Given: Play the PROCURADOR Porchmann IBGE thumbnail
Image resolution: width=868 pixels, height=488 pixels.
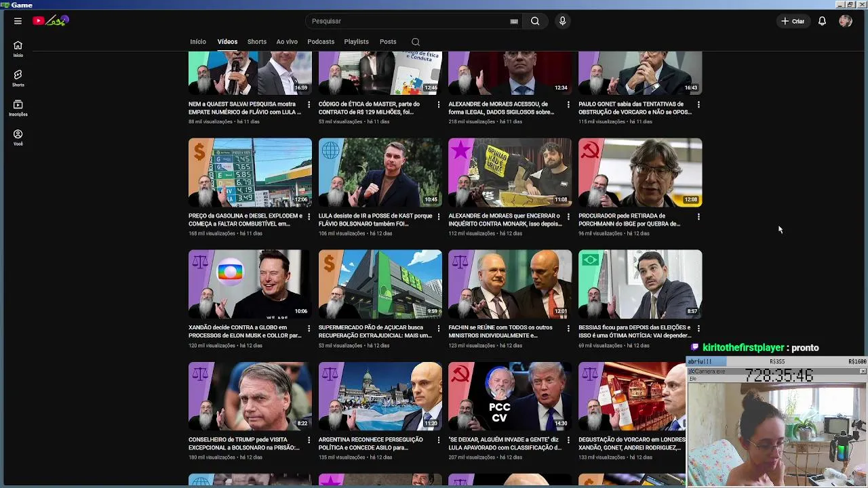Looking at the screenshot, I should 640,173.
